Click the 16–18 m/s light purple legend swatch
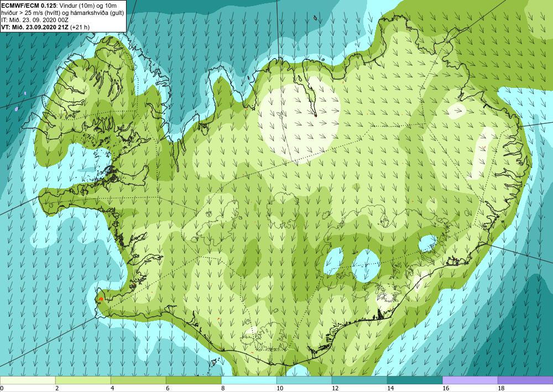The width and height of the screenshot is (553, 392). coord(470,380)
